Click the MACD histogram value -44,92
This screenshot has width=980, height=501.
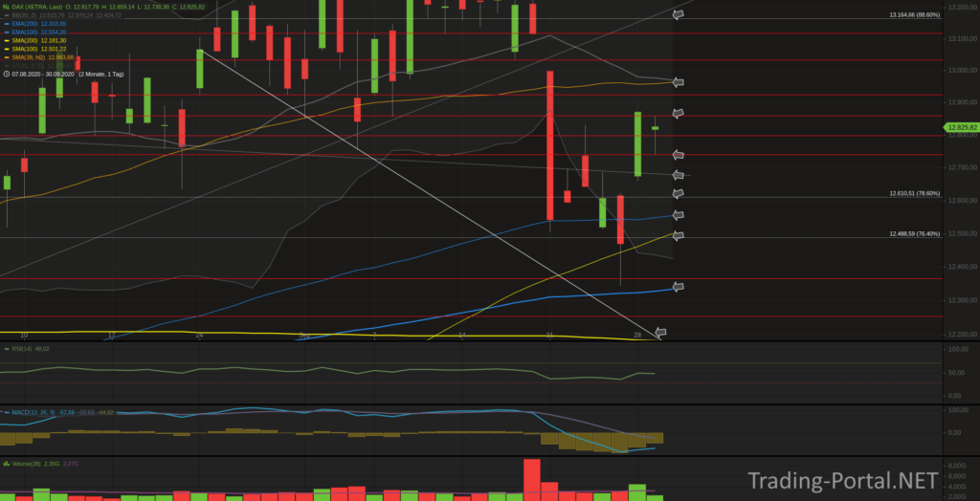106,412
